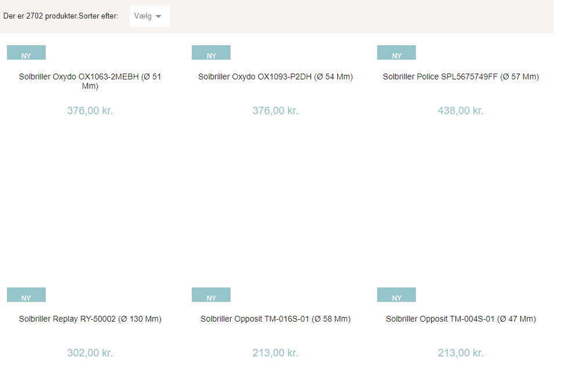
Task: Click the 'Der er 2702 produkter' text
Action: pyautogui.click(x=40, y=16)
